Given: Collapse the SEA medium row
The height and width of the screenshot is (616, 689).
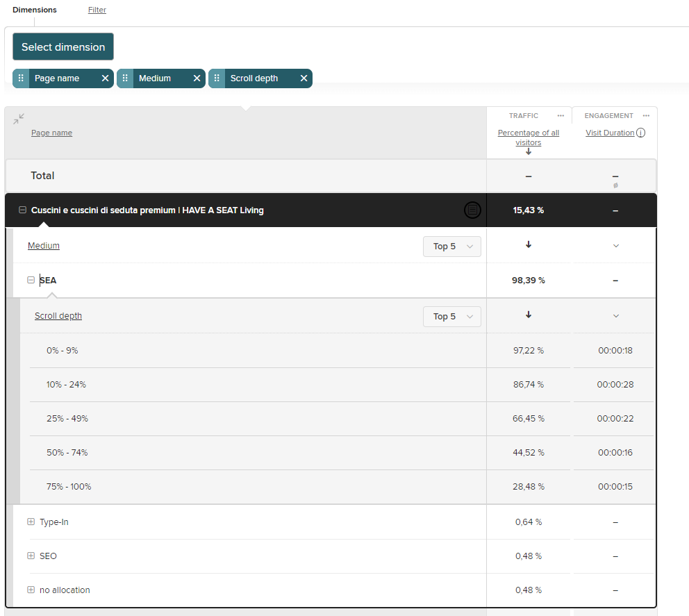Looking at the screenshot, I should (x=31, y=280).
